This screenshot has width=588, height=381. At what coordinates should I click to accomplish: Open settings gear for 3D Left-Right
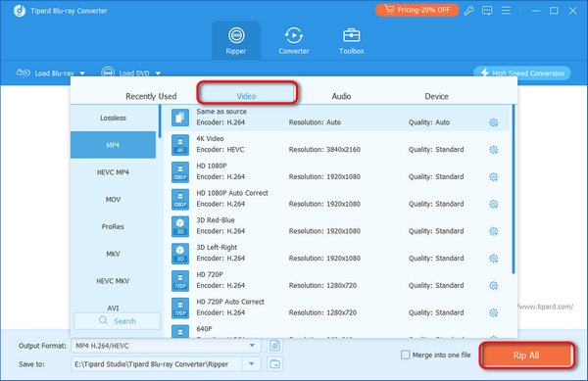tap(494, 259)
